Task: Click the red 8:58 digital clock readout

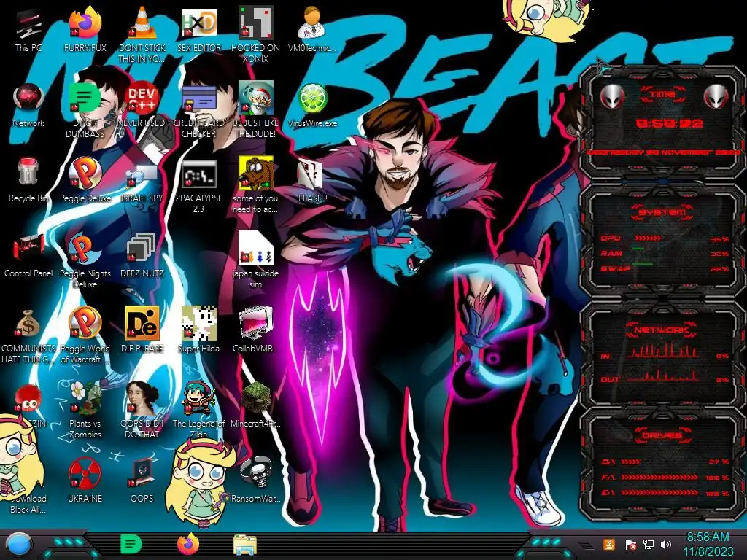Action: coord(670,123)
